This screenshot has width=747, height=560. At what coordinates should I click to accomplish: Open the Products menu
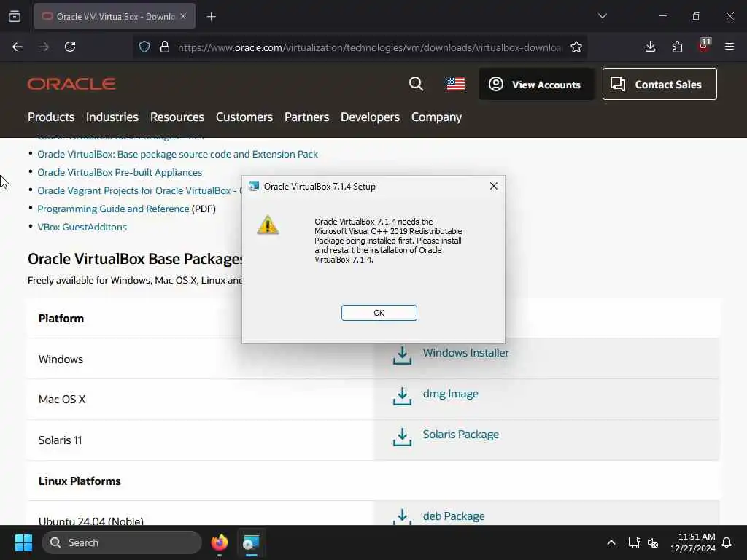click(51, 117)
